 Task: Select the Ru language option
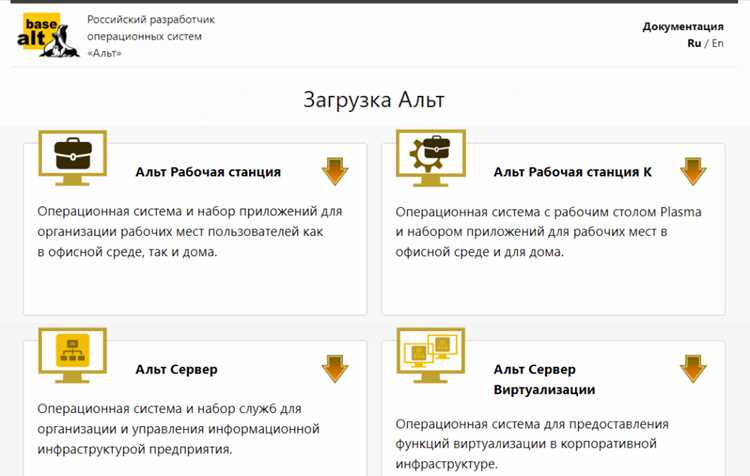click(694, 43)
